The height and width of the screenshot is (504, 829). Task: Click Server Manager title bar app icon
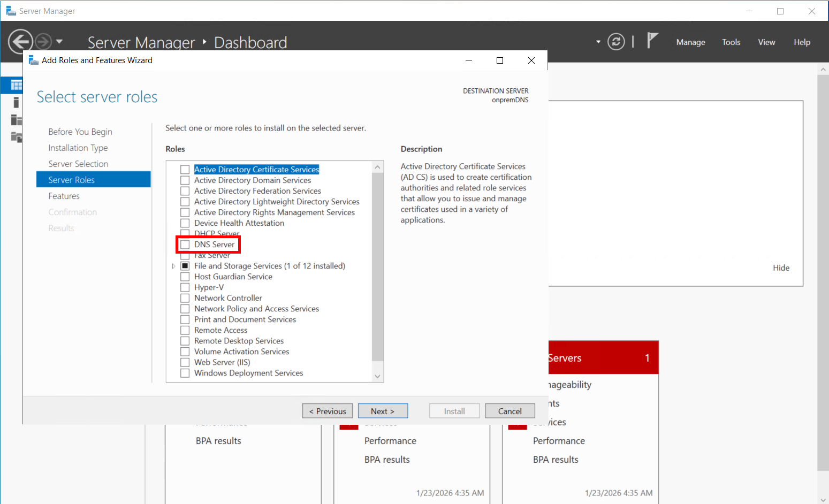point(11,11)
